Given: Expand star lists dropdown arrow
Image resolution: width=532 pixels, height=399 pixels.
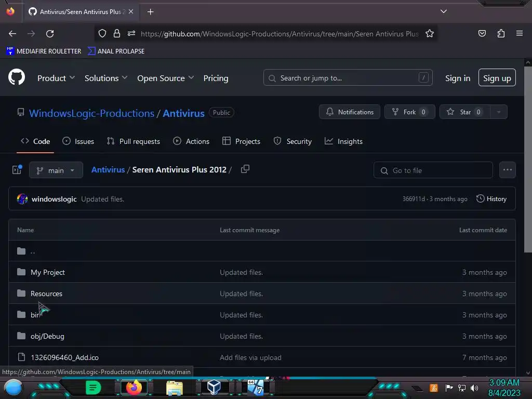Looking at the screenshot, I should (x=499, y=112).
